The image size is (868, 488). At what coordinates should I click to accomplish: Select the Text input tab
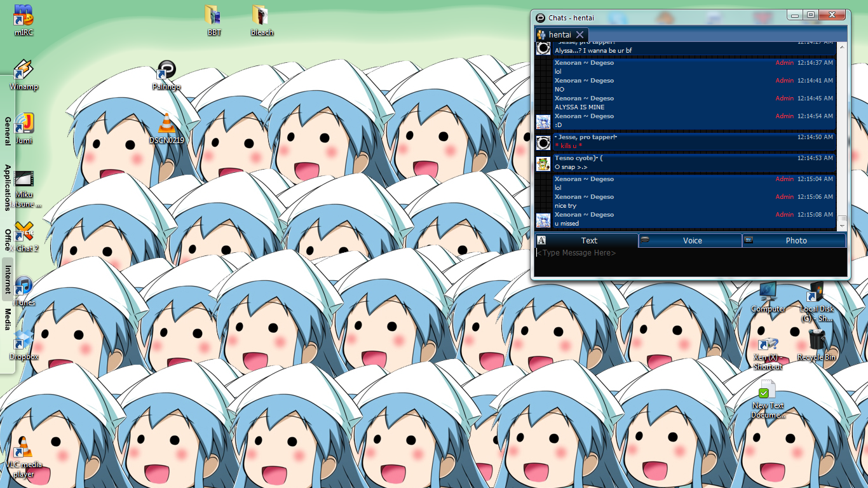(587, 241)
